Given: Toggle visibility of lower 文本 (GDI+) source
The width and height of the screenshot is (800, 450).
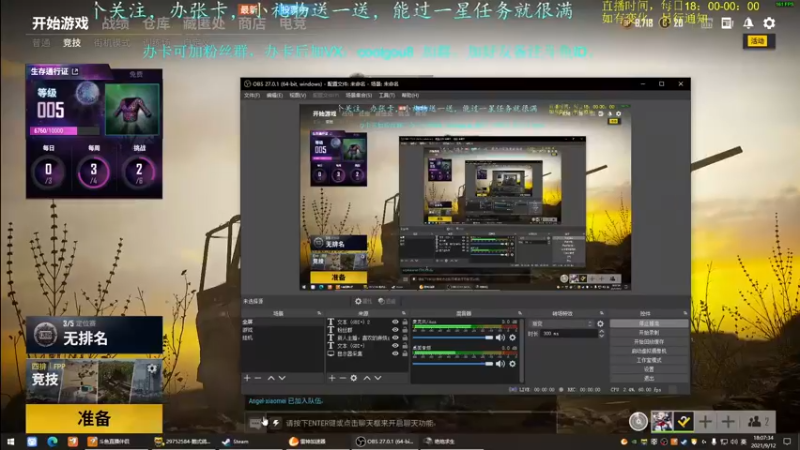Looking at the screenshot, I should [395, 345].
